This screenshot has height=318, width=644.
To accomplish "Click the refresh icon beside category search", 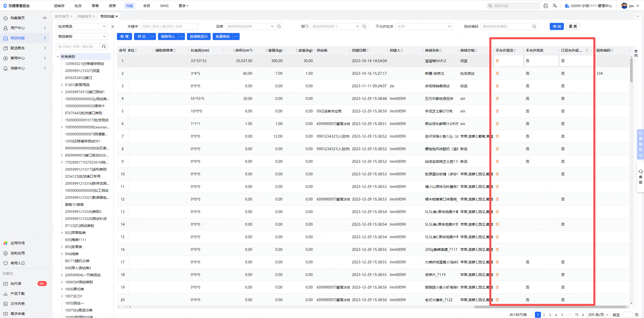I will click(x=104, y=47).
